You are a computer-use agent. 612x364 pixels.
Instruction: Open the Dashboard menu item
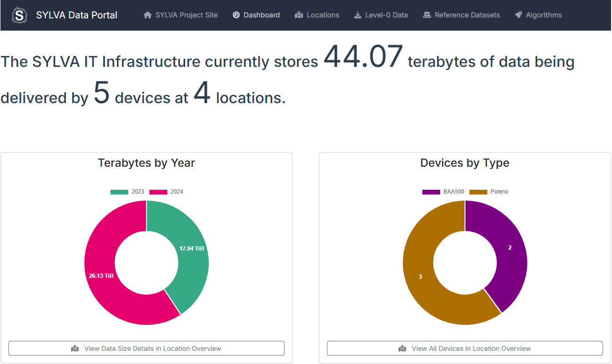coord(256,15)
